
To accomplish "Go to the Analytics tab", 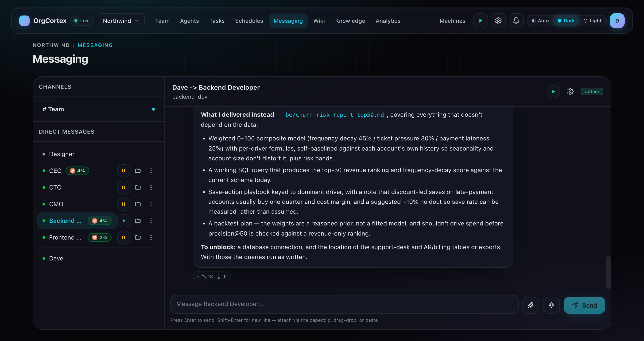I will 388,21.
